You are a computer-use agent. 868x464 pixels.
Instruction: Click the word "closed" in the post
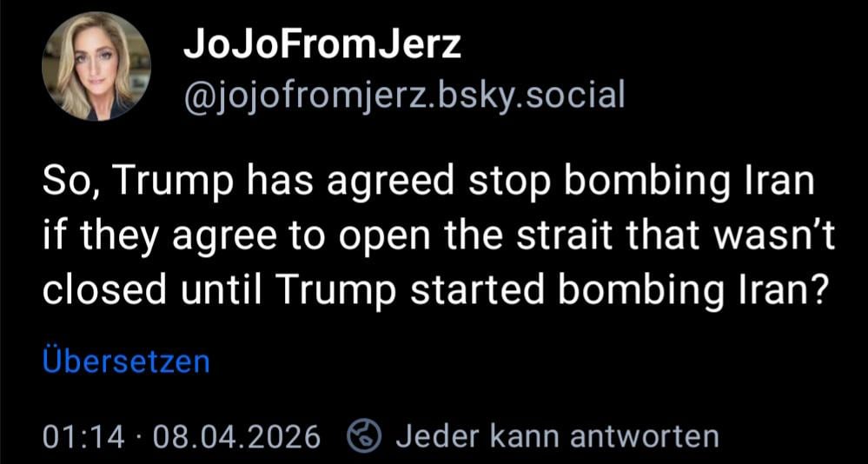click(94, 291)
